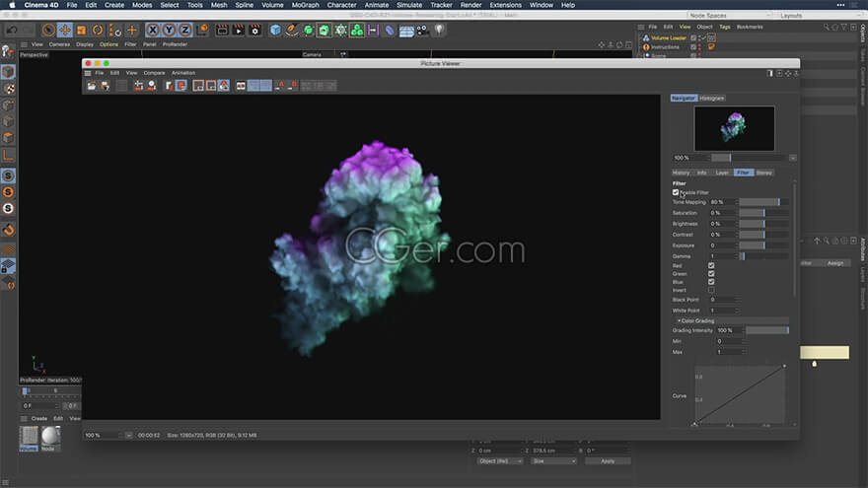The image size is (868, 488).
Task: Adjust the Tone Mapping slider
Action: [763, 202]
